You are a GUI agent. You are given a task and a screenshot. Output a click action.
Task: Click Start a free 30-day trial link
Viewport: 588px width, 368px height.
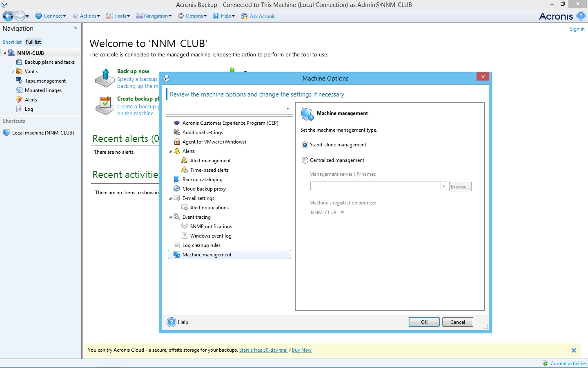[x=263, y=350]
